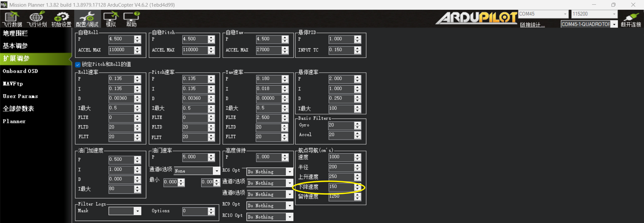The height and width of the screenshot is (223, 644).
Task: Click the 链接统计 link stats link
Action: [x=532, y=25]
